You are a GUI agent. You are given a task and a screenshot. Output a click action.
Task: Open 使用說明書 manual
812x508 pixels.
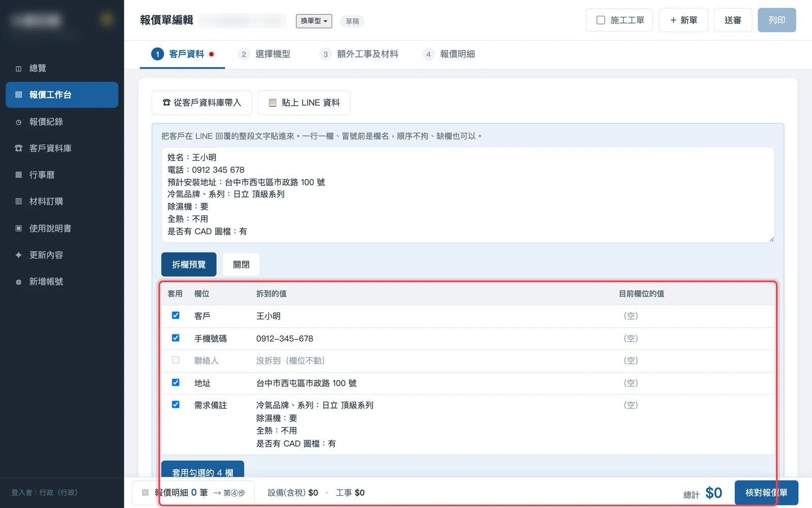(x=62, y=229)
